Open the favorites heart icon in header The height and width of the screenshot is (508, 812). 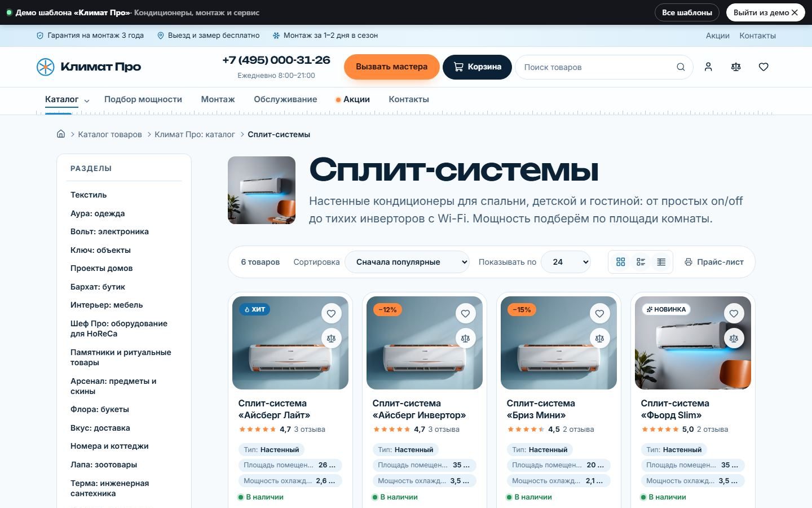tap(764, 67)
